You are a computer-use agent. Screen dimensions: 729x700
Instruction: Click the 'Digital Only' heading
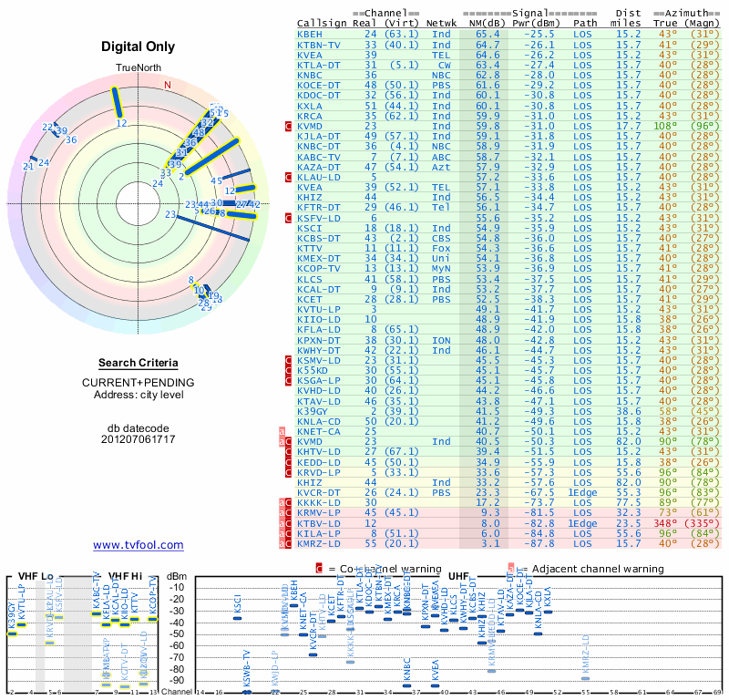pos(139,46)
